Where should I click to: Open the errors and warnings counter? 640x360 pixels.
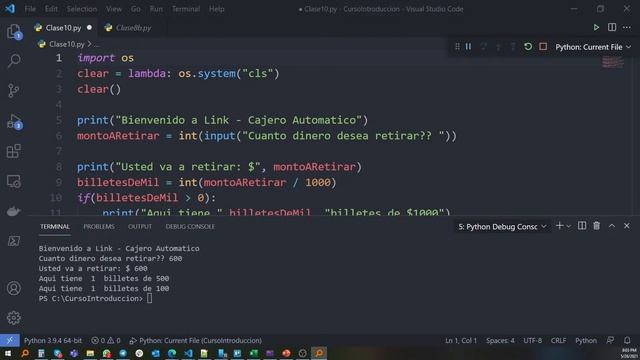click(x=106, y=340)
